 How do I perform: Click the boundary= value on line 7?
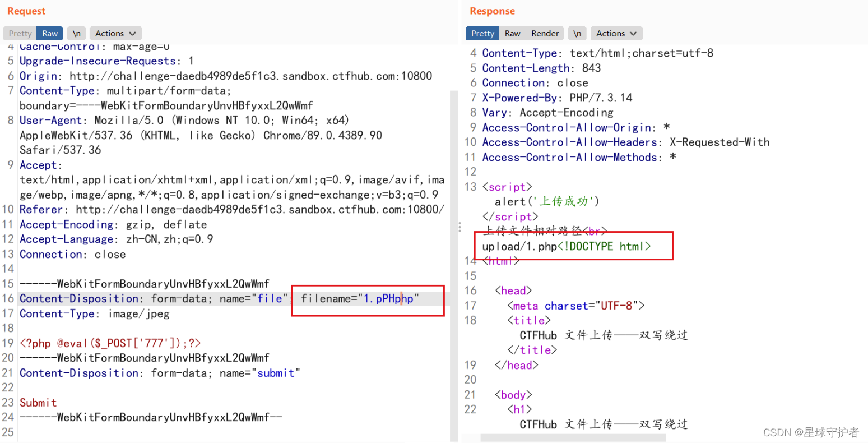point(166,105)
